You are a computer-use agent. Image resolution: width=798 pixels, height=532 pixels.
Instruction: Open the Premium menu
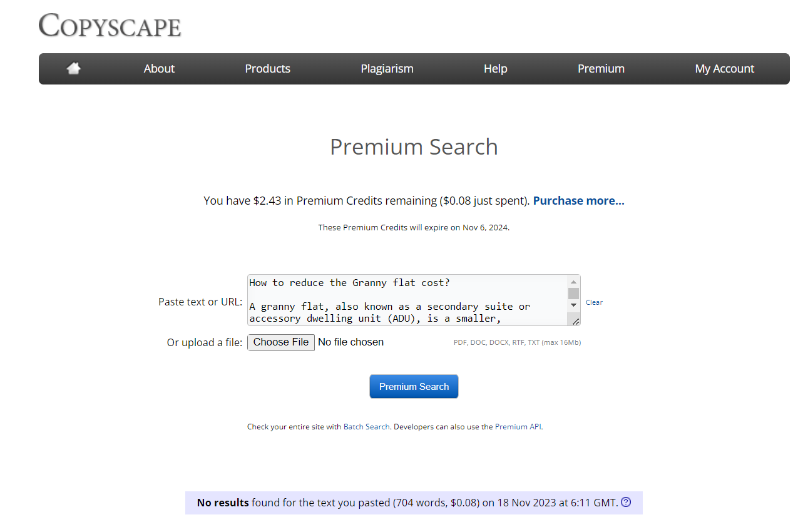point(601,69)
